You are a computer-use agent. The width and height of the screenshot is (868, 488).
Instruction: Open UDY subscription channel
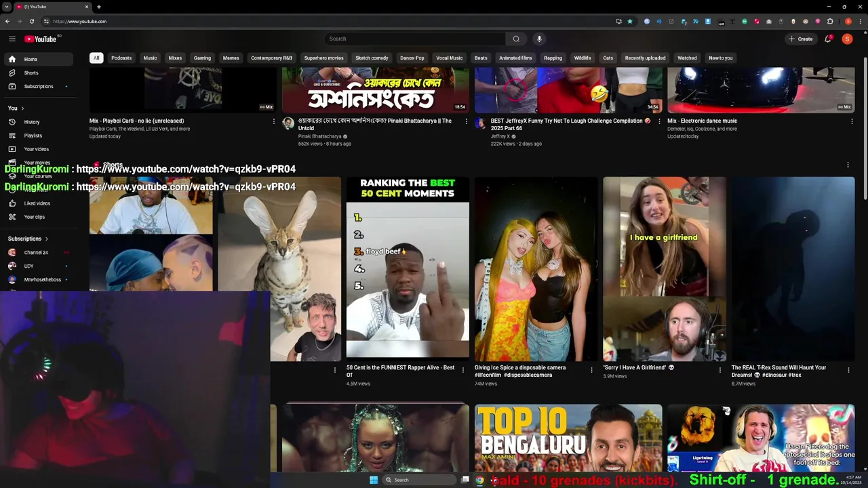pyautogui.click(x=37, y=266)
